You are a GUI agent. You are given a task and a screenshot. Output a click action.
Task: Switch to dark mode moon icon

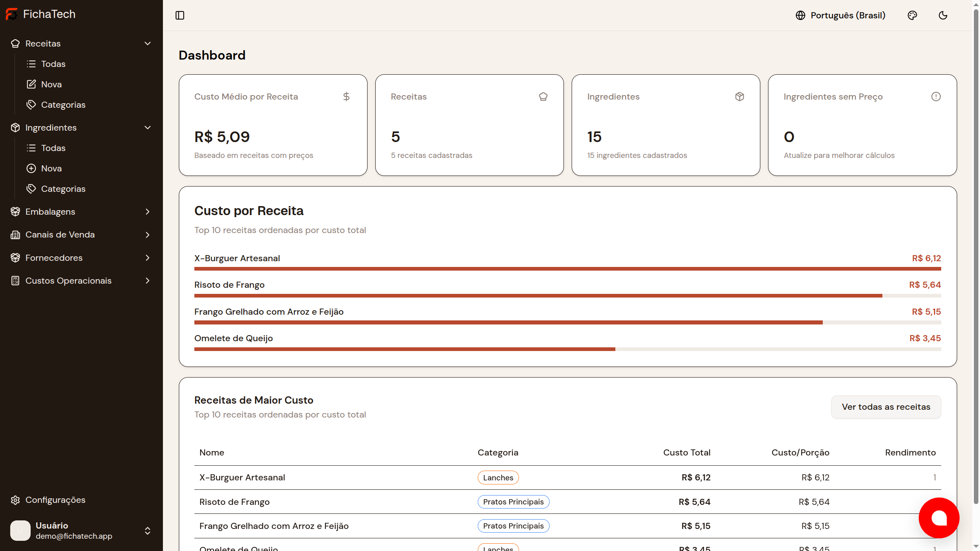(x=943, y=16)
